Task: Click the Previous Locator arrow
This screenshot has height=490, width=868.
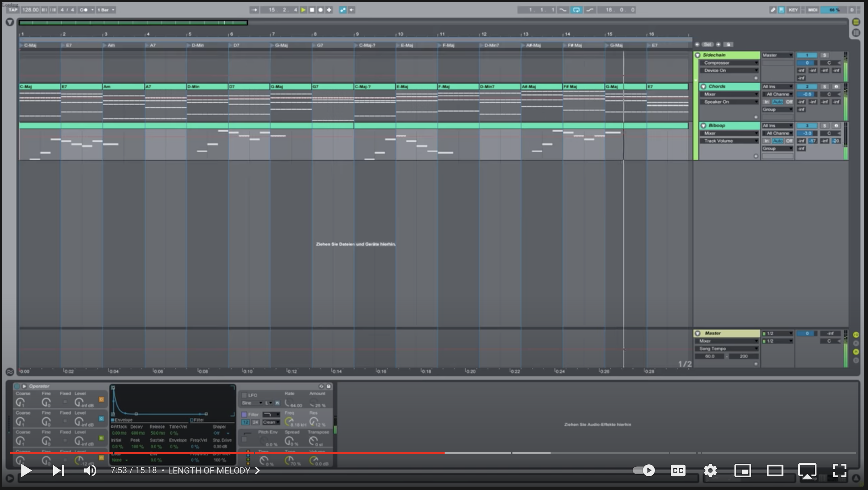Action: 697,44
